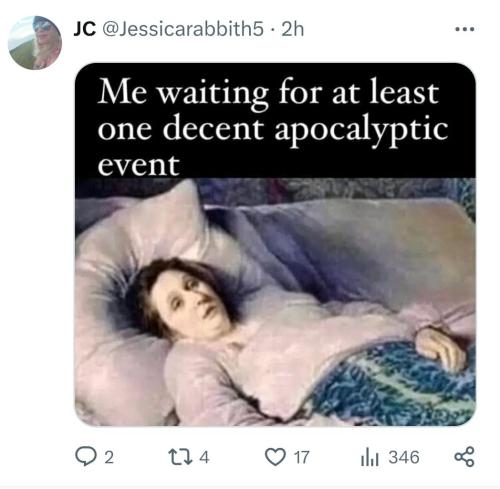Click the 2h timestamp
The height and width of the screenshot is (489, 500).
[x=293, y=29]
